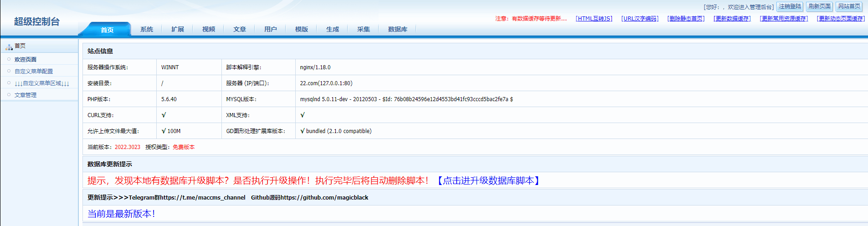The height and width of the screenshot is (226, 868).
Task: Click the 当前是最新版本! status message
Action: click(121, 214)
